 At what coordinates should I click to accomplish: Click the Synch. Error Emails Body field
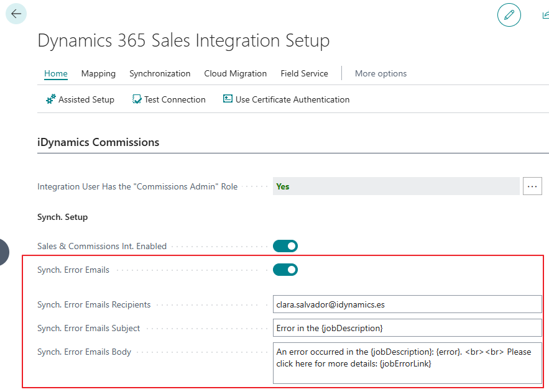point(407,363)
